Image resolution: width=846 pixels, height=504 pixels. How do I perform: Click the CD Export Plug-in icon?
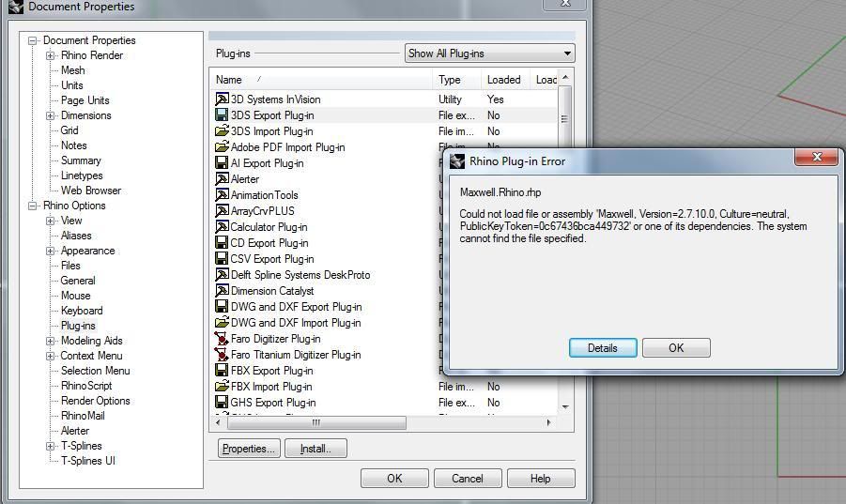point(222,242)
